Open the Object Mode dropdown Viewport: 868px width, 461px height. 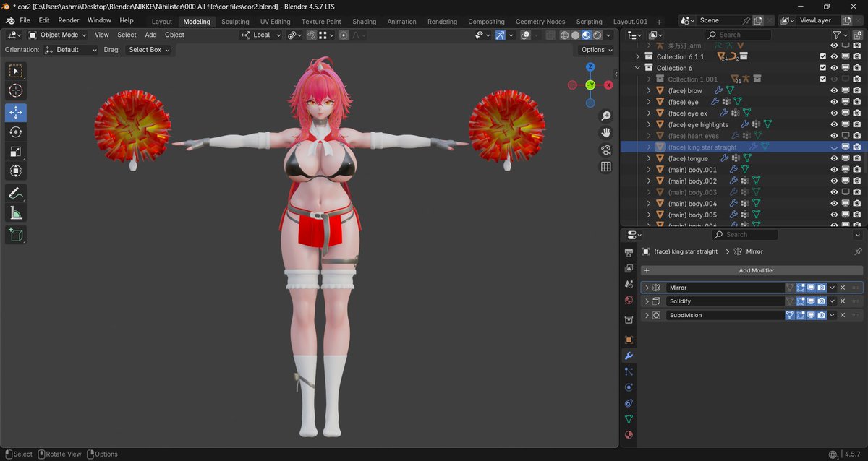coord(56,35)
